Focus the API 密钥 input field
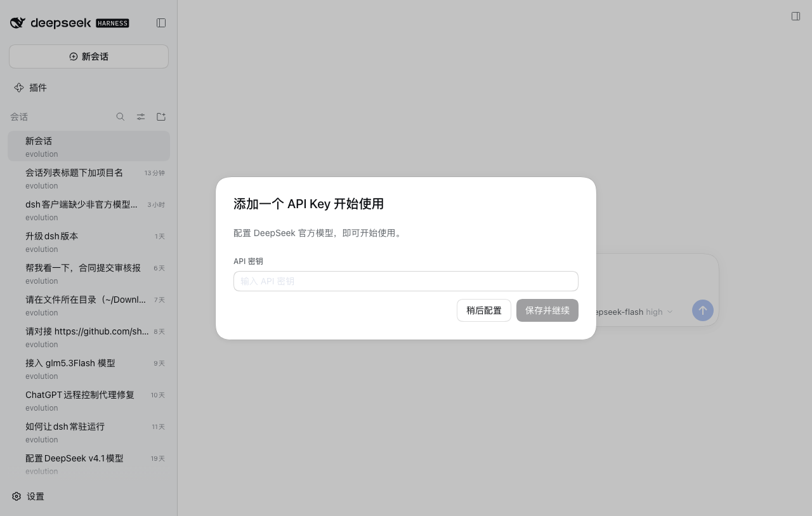812x516 pixels. 406,281
